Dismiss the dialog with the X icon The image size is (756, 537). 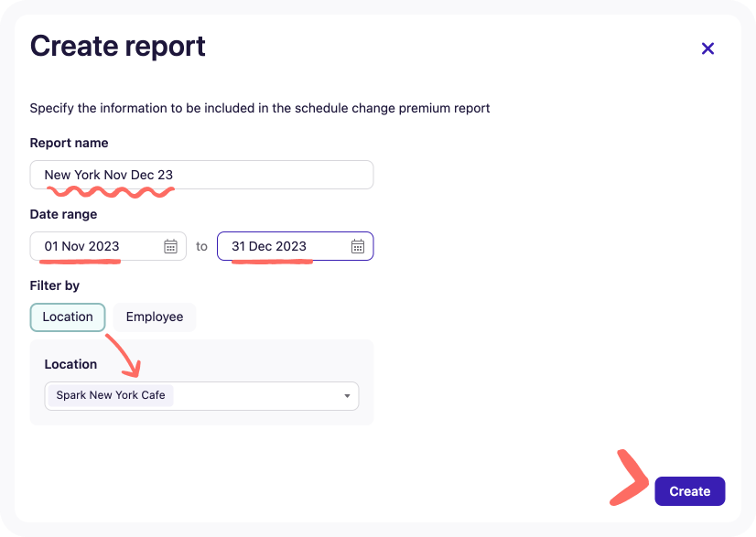[x=707, y=48]
